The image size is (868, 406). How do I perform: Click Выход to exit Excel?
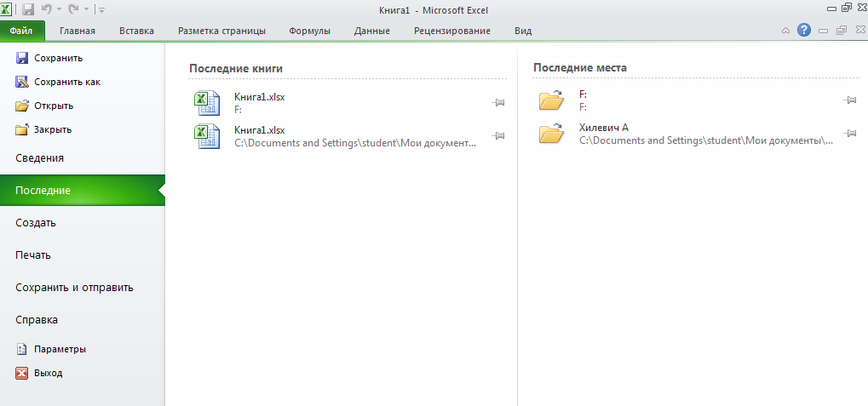pyautogui.click(x=38, y=374)
